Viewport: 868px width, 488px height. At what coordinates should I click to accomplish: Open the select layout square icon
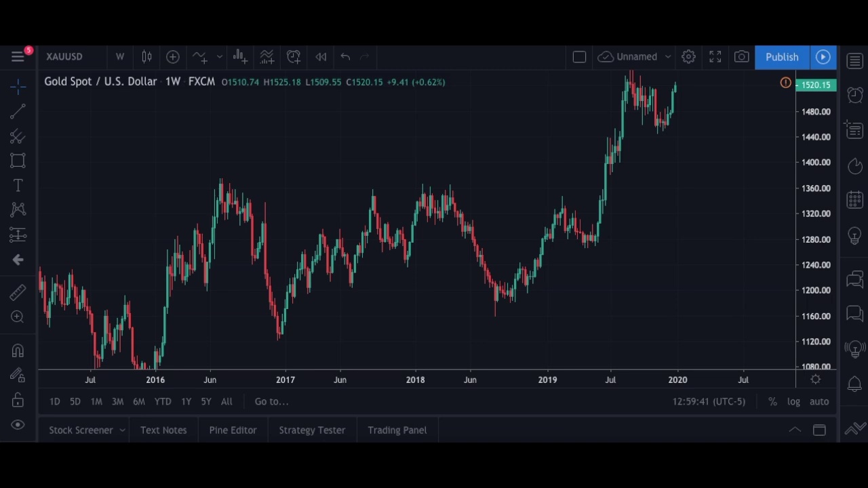point(579,57)
